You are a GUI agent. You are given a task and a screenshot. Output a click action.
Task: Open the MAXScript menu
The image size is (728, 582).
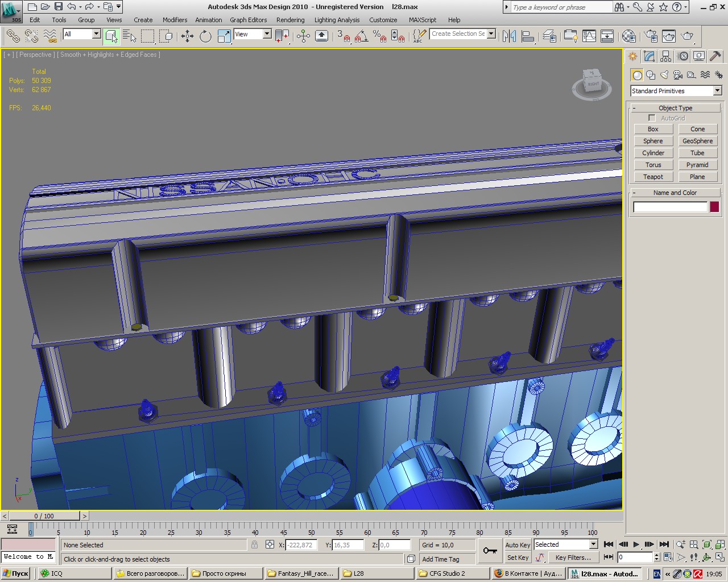pos(423,20)
